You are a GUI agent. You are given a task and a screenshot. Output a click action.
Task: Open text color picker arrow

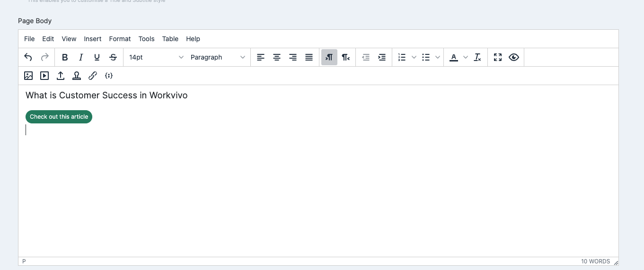click(466, 57)
